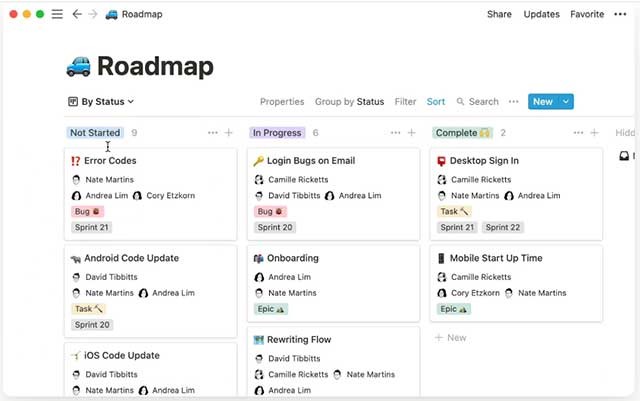
Task: Open the New button dropdown arrow
Action: point(567,102)
